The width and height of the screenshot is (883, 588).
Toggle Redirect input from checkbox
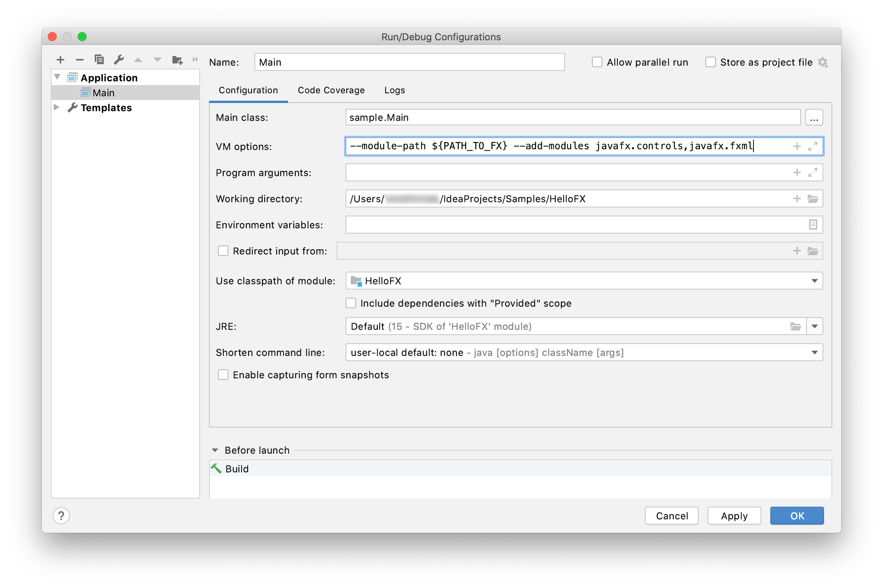tap(223, 251)
